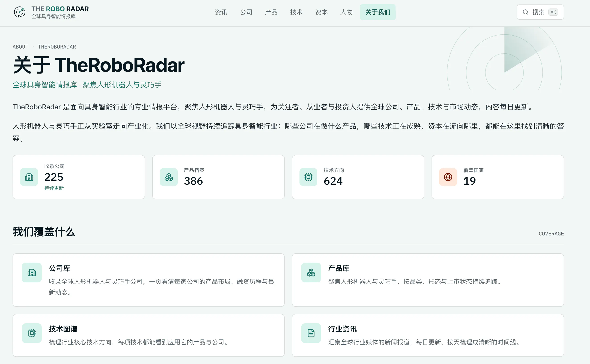Click the 产品档案 label

(194, 170)
